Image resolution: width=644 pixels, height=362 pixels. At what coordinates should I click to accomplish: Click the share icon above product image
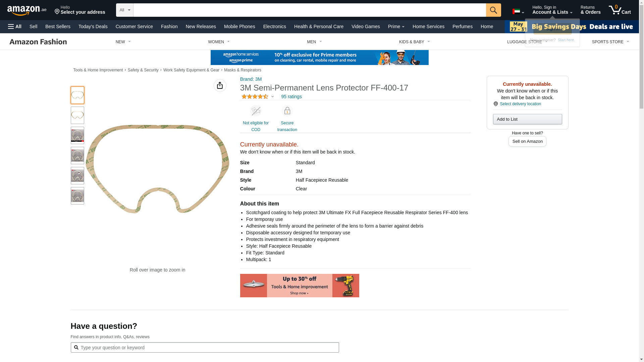pyautogui.click(x=220, y=85)
